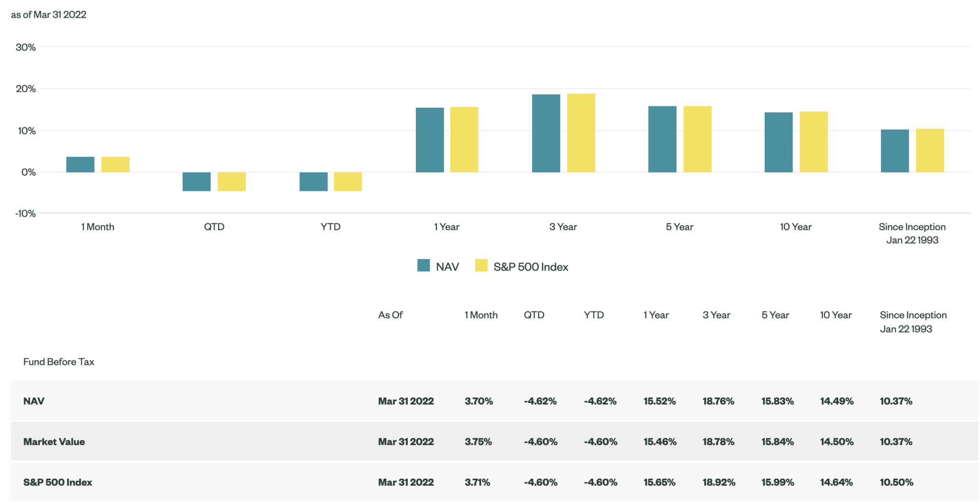This screenshot has height=504, width=980.
Task: Click the yellow S&P 500 Index legend swatch
Action: point(481,265)
